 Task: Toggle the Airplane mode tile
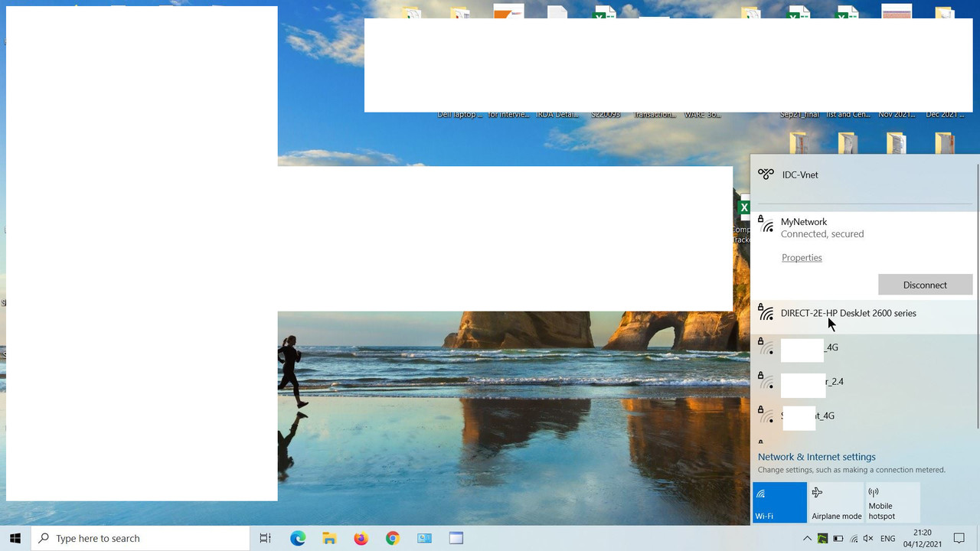tap(836, 502)
